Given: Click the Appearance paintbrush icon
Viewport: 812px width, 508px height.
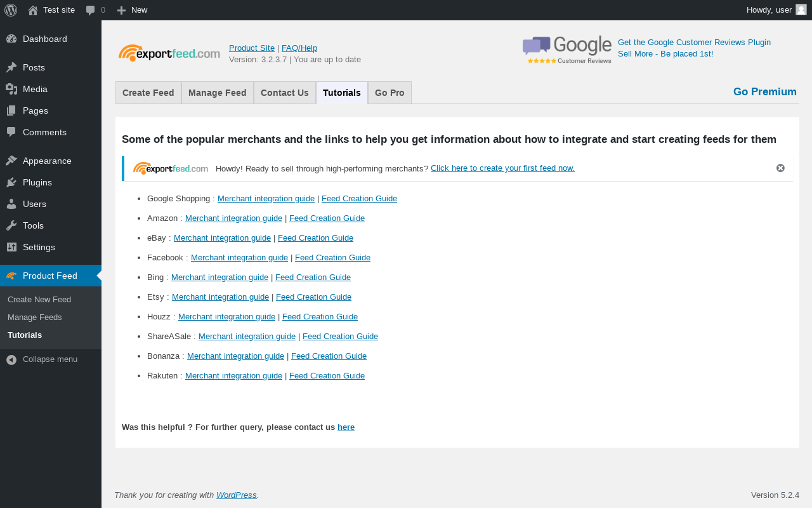Looking at the screenshot, I should pyautogui.click(x=11, y=161).
